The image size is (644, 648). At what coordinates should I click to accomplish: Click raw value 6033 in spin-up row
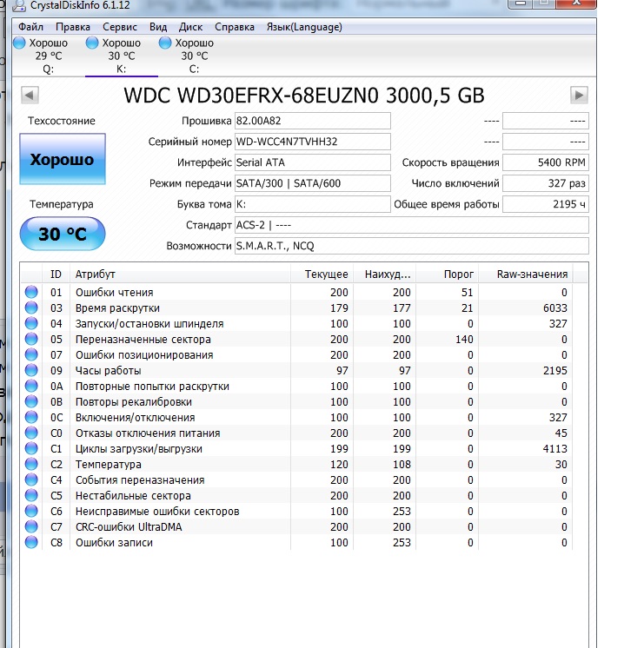[555, 308]
